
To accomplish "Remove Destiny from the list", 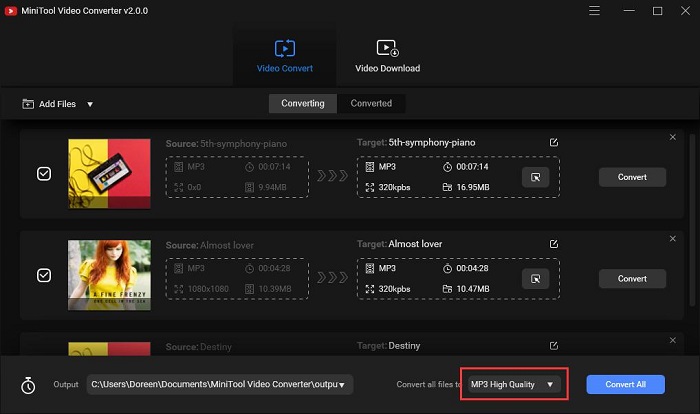I will click(x=673, y=340).
